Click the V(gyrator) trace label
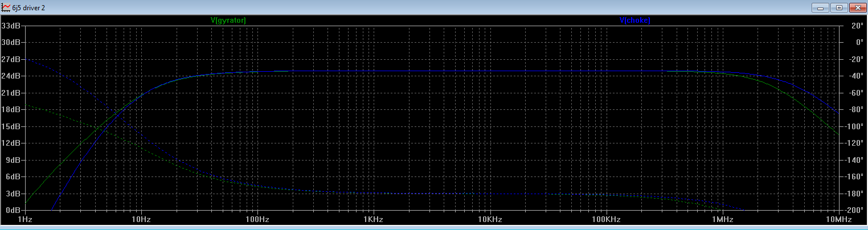The height and width of the screenshot is (230, 868). (x=228, y=20)
